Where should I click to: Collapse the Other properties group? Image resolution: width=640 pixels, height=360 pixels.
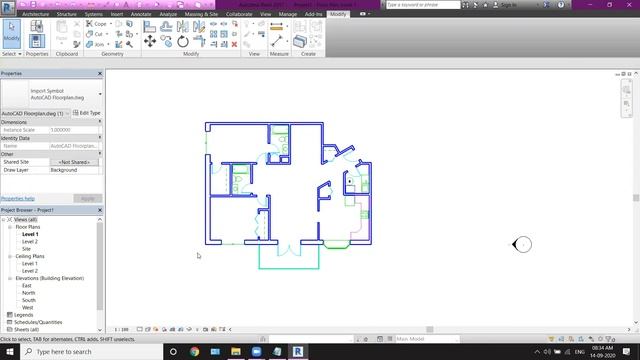pyautogui.click(x=100, y=154)
